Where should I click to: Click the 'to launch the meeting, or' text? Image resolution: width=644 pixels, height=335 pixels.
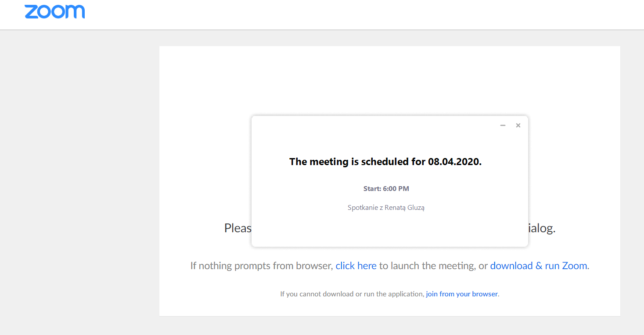(x=433, y=266)
